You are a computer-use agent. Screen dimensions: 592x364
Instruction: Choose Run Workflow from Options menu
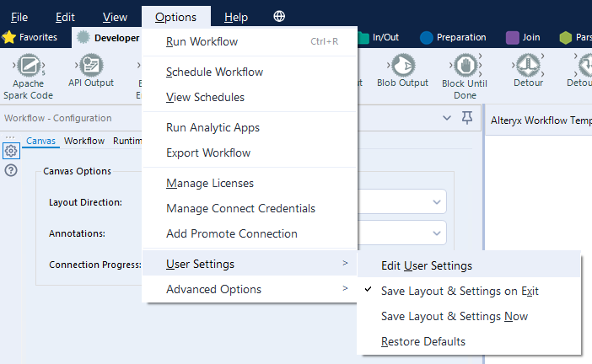click(250, 41)
